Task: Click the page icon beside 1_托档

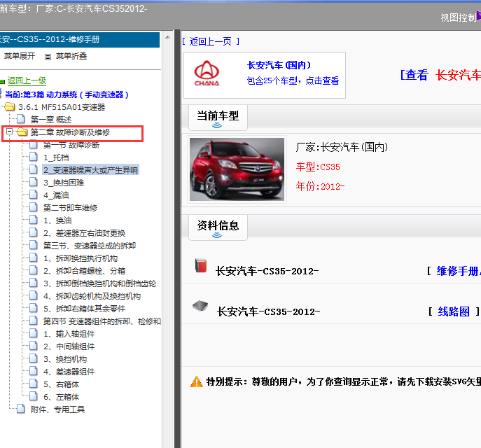Action: pyautogui.click(x=34, y=157)
